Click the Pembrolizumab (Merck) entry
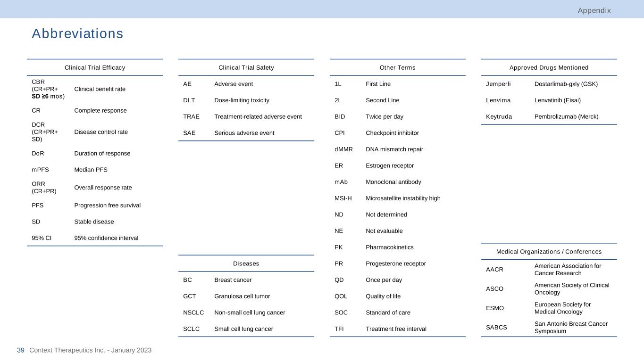 (566, 116)
